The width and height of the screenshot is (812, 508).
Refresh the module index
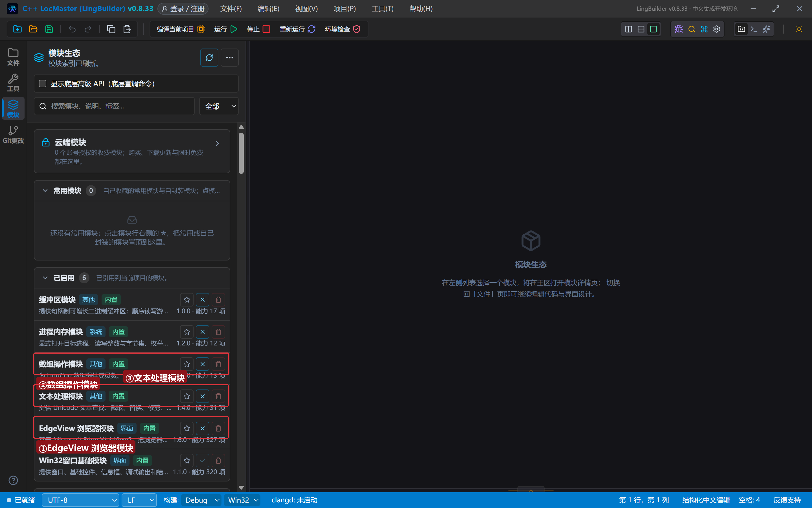[x=209, y=58]
